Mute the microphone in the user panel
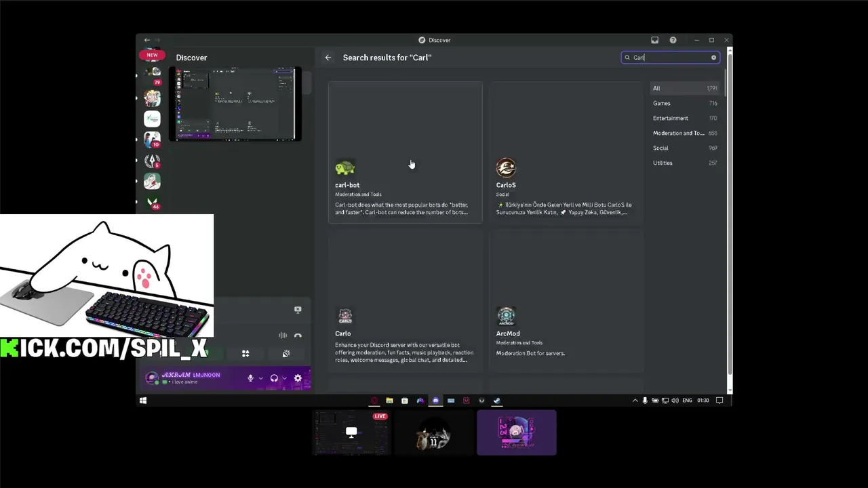This screenshot has width=868, height=488. [250, 378]
